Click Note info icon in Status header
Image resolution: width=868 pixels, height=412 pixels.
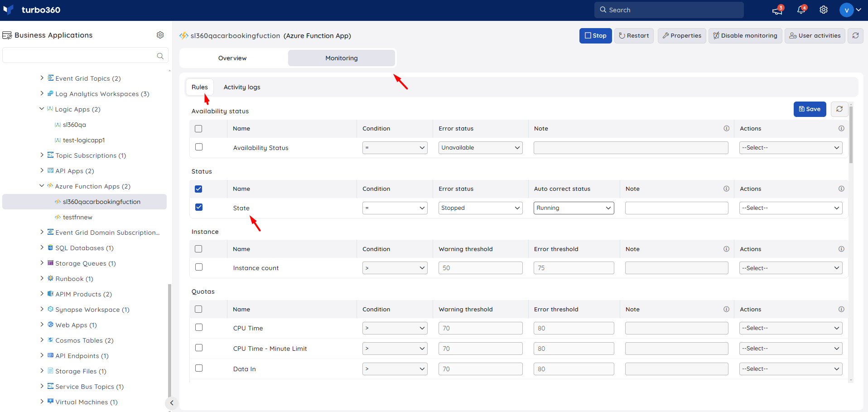click(x=726, y=189)
